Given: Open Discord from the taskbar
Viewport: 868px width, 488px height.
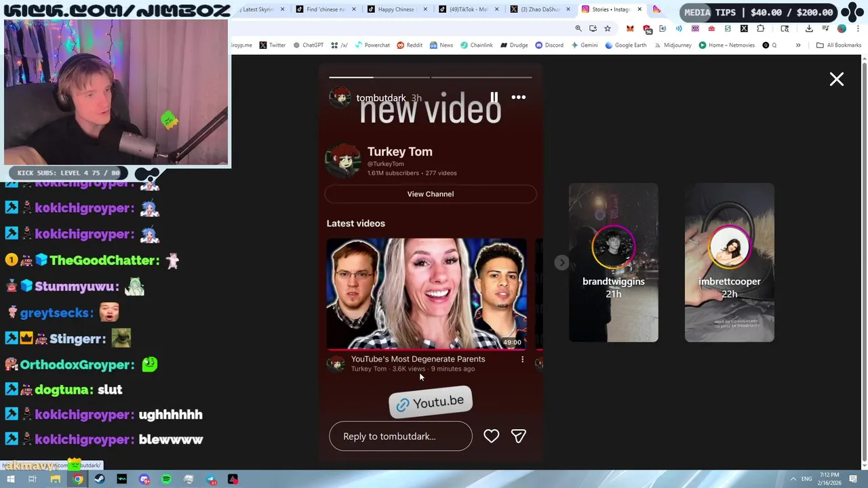Looking at the screenshot, I should 144,479.
